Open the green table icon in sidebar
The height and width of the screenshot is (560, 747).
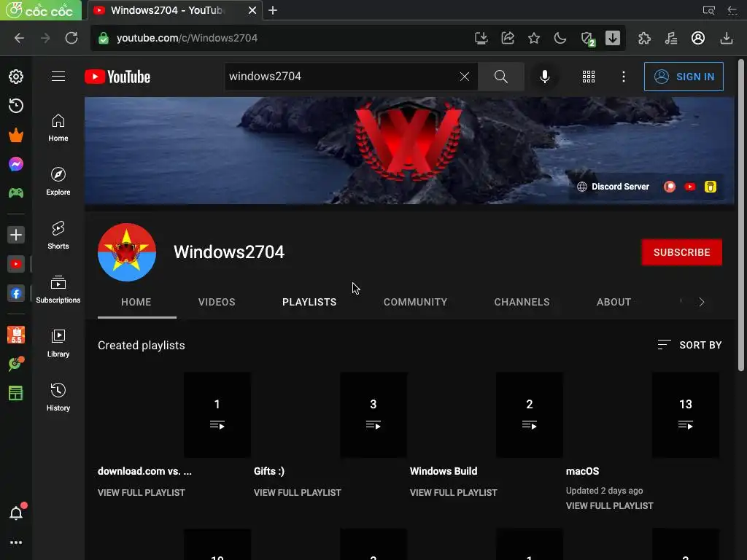coord(16,393)
